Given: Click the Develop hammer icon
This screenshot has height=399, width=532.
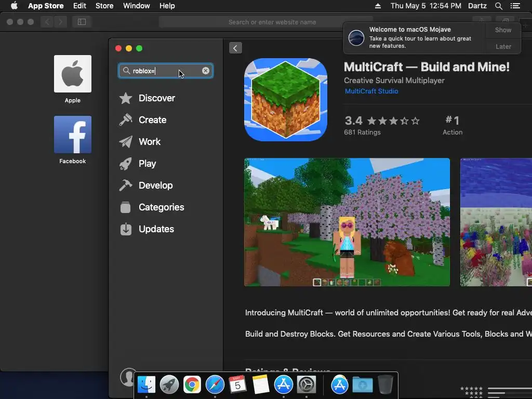Looking at the screenshot, I should tap(126, 185).
